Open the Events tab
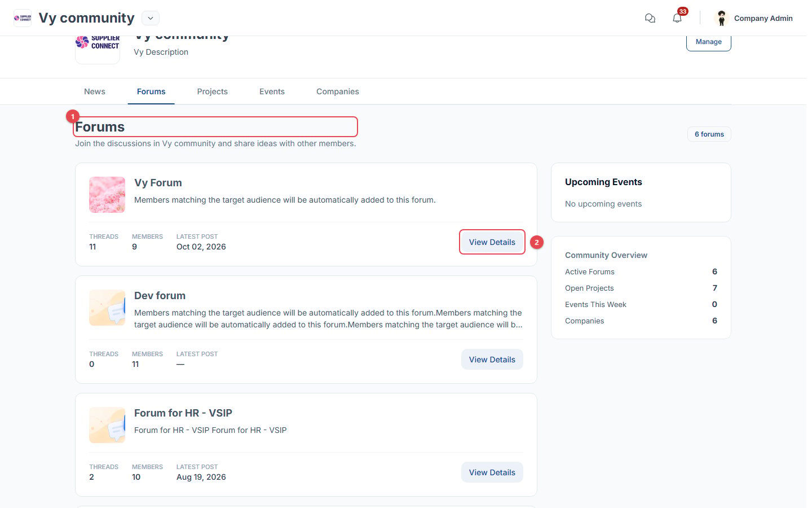This screenshot has height=508, width=812. [272, 91]
